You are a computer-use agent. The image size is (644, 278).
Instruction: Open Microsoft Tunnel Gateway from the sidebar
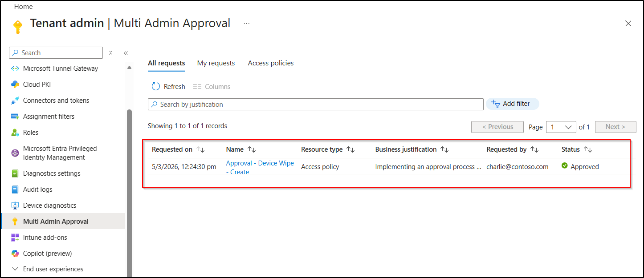point(60,68)
